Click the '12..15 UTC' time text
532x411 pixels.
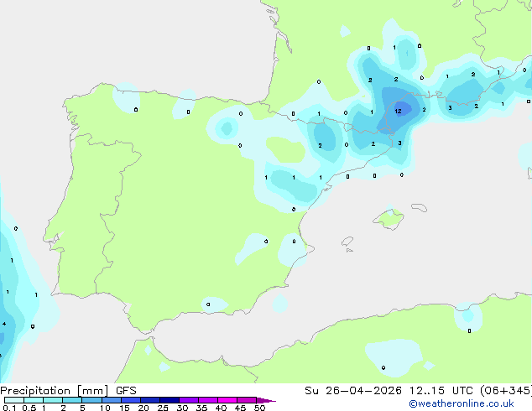(441, 391)
